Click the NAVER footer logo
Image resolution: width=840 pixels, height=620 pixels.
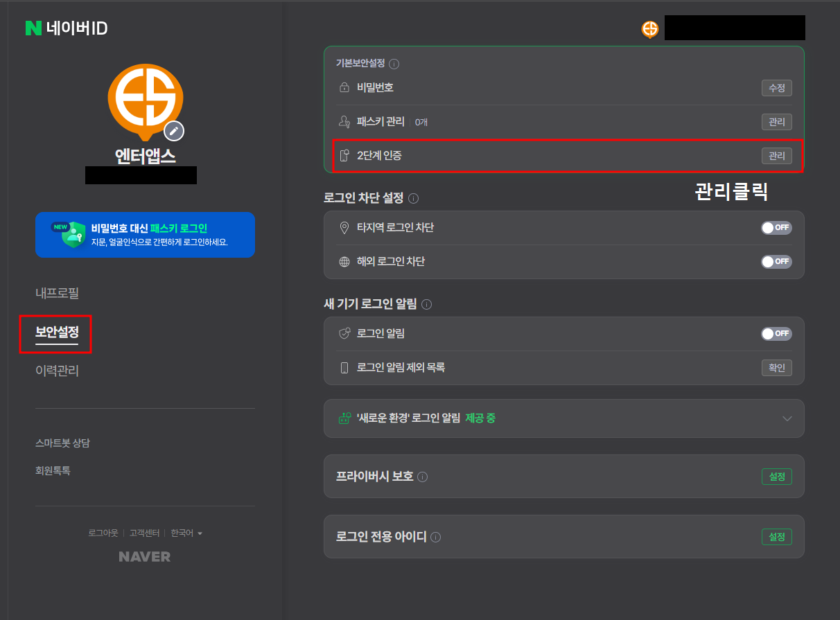pyautogui.click(x=145, y=557)
